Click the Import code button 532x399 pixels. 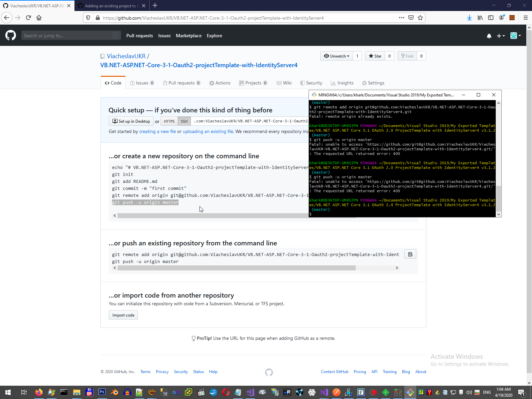[123, 315]
